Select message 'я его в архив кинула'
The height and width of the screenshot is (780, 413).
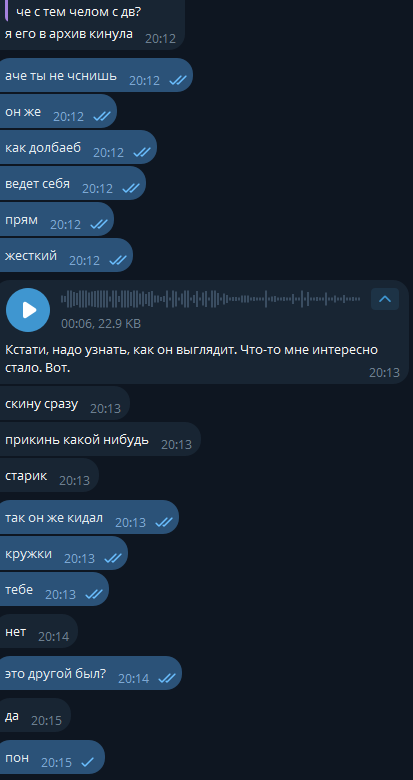tap(69, 34)
